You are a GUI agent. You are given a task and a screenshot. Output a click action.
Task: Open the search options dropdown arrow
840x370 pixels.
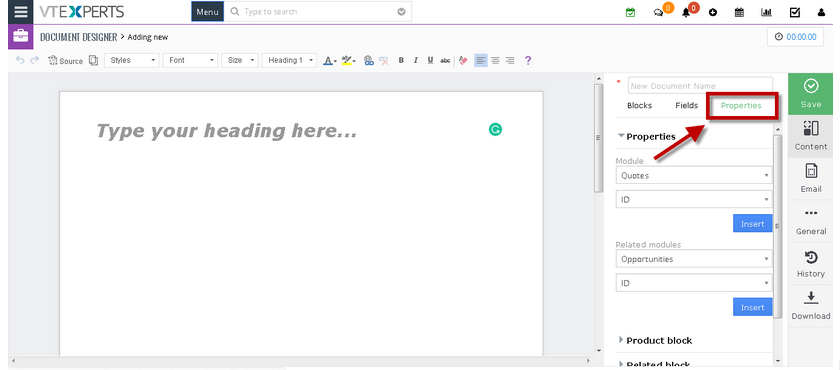[x=401, y=12]
